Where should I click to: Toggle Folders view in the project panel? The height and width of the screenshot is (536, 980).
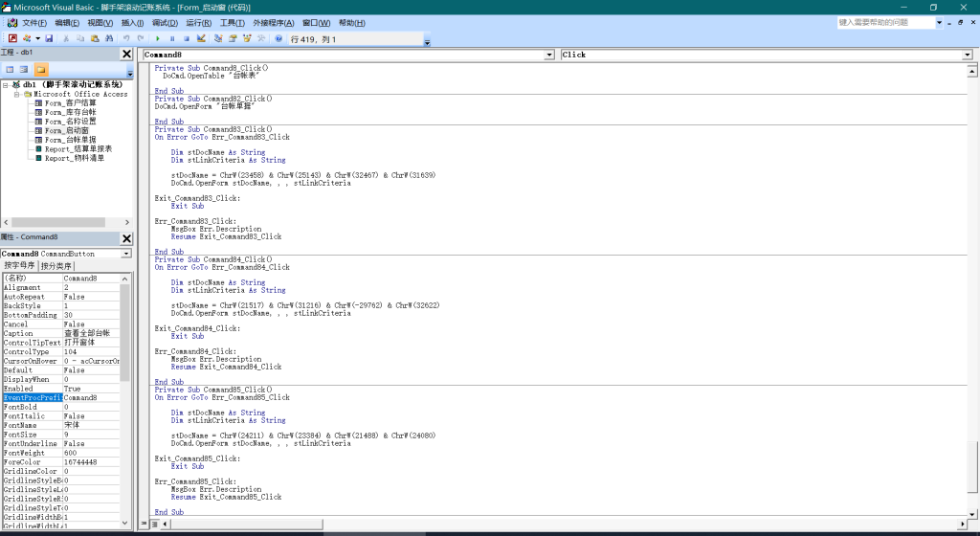(x=41, y=69)
